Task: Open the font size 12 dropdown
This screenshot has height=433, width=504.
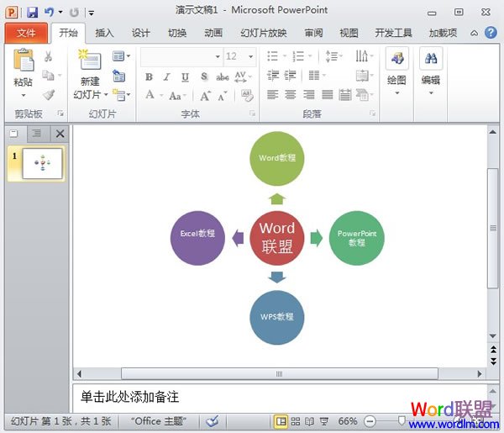Action: (x=250, y=56)
